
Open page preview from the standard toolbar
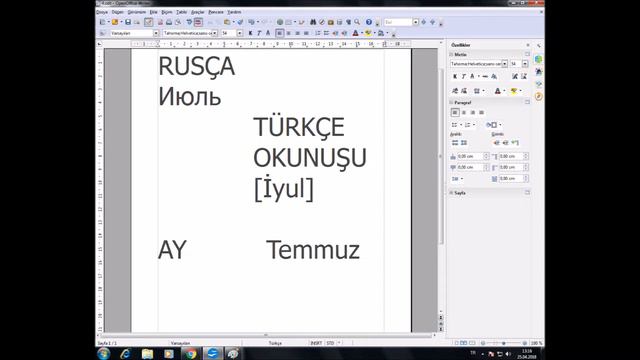point(178,22)
